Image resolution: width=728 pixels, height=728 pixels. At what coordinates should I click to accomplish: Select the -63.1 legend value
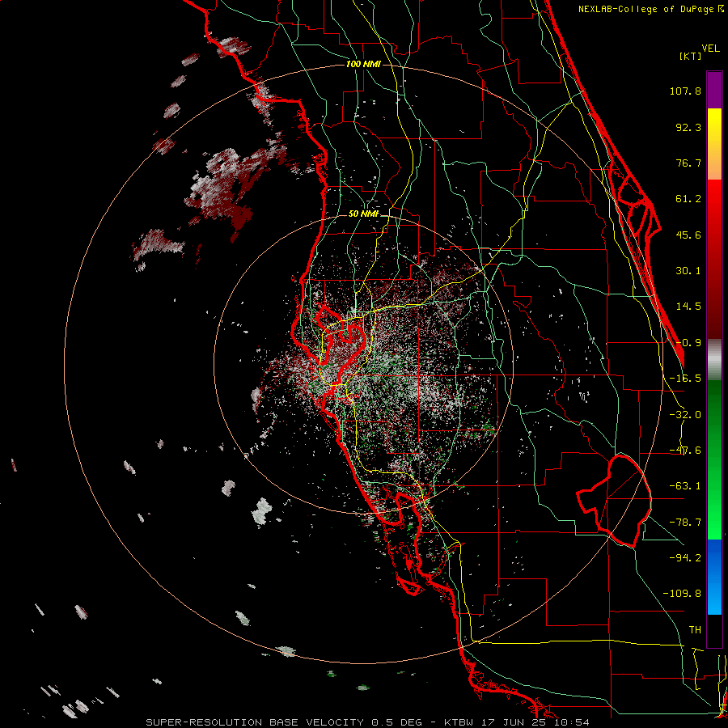click(x=685, y=486)
